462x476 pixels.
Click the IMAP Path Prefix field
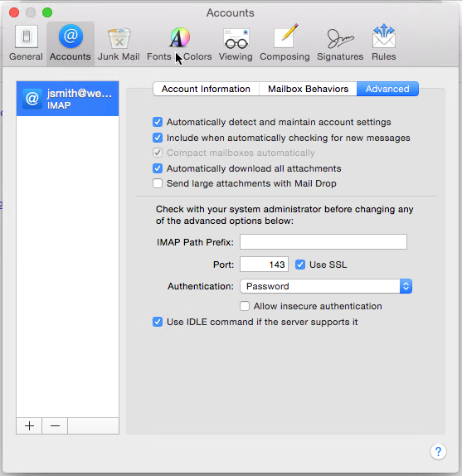tap(323, 242)
